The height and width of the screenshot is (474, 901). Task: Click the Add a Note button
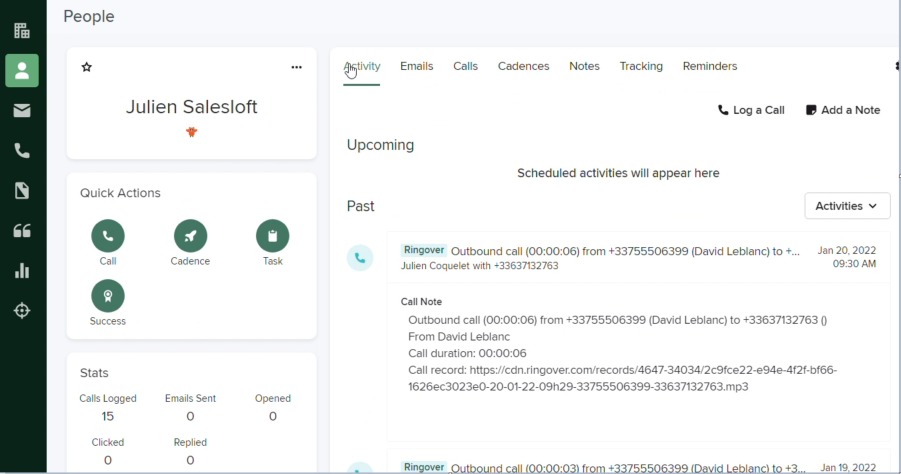(843, 110)
